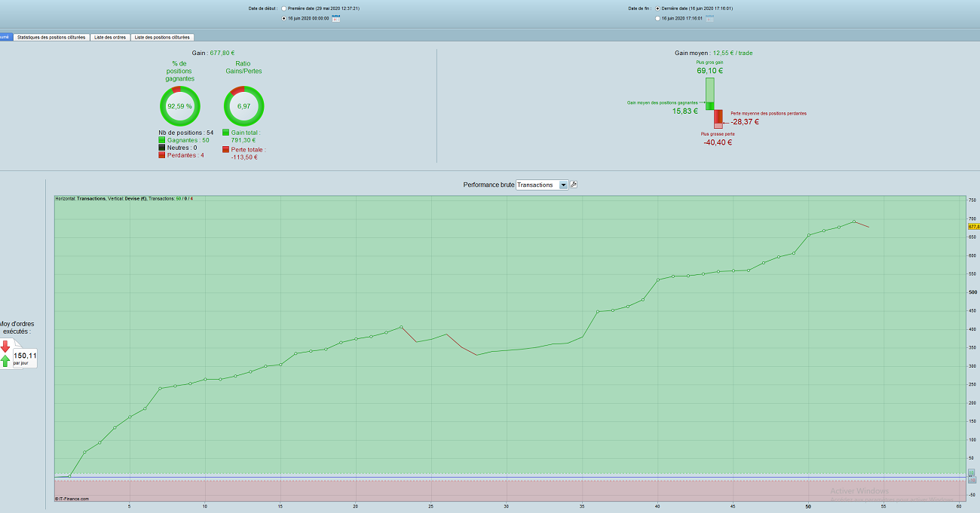Screen dimensions: 980x513
Task: Select the 16 juin 2020 00:00:00 radio
Action: 283,18
